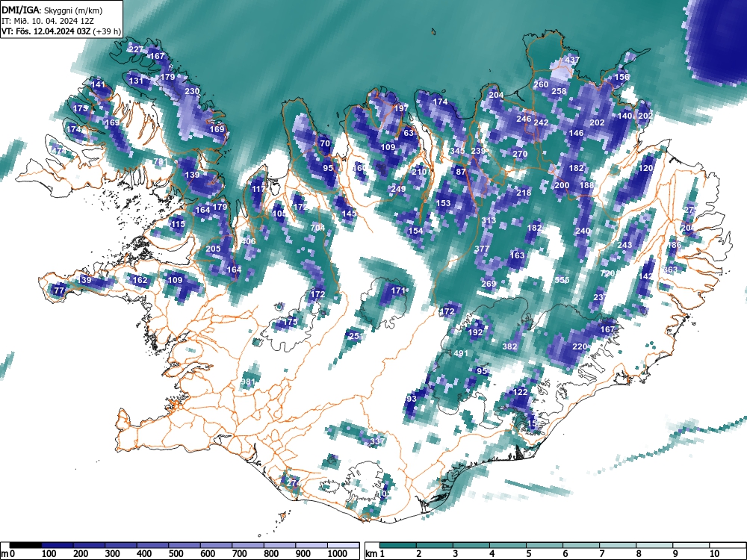
Task: Click visibility value 205
Action: 213,249
